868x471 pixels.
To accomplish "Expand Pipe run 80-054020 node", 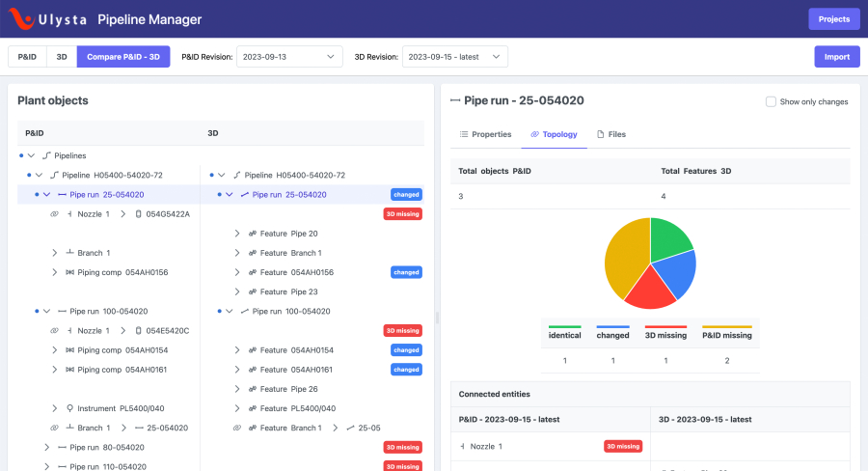I will [x=45, y=448].
